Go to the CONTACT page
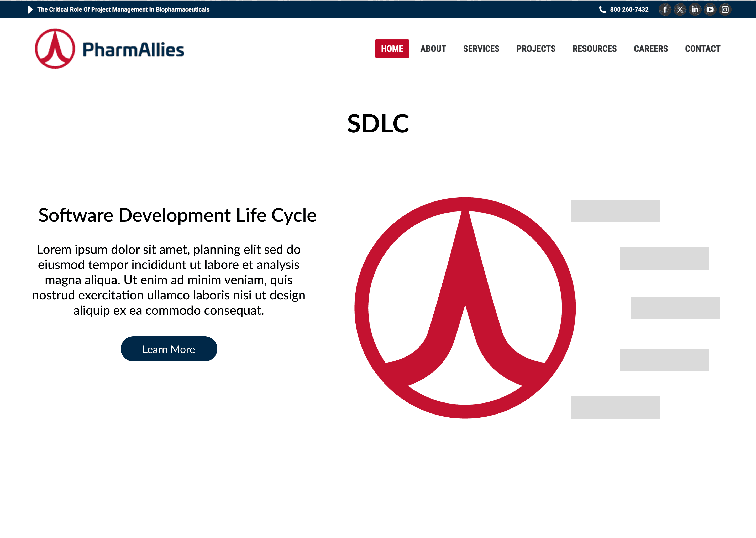The height and width of the screenshot is (538, 756). coord(702,49)
